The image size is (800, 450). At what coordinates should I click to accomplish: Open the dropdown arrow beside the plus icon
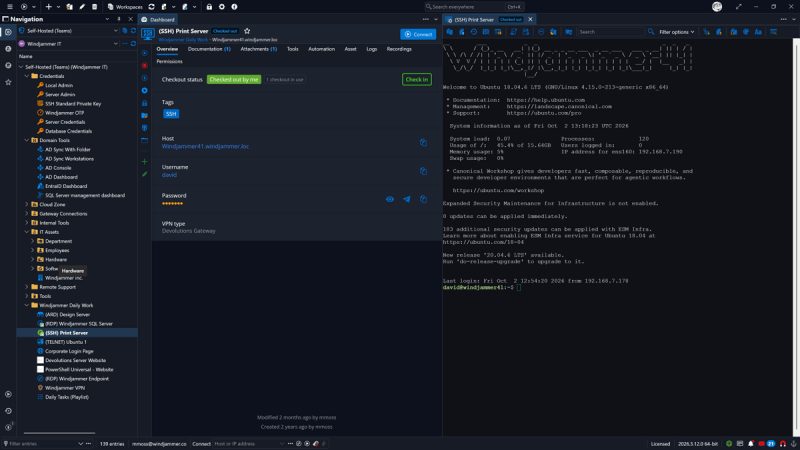pos(58,7)
